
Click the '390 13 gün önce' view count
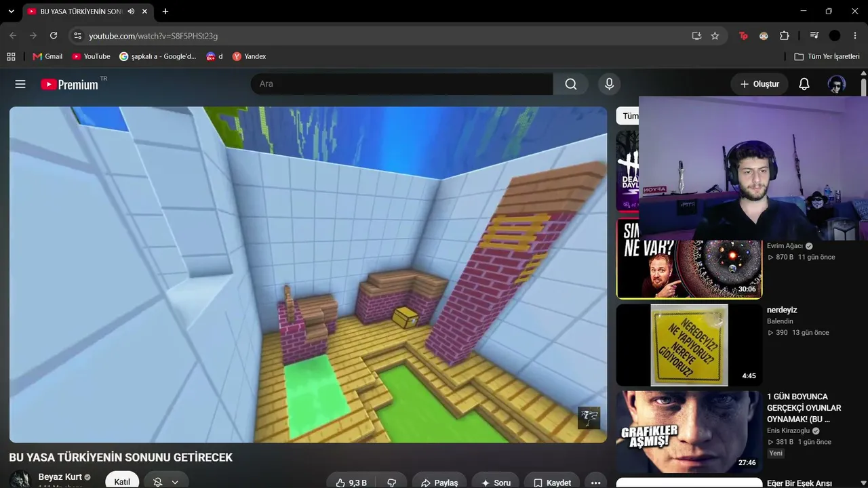click(798, 332)
